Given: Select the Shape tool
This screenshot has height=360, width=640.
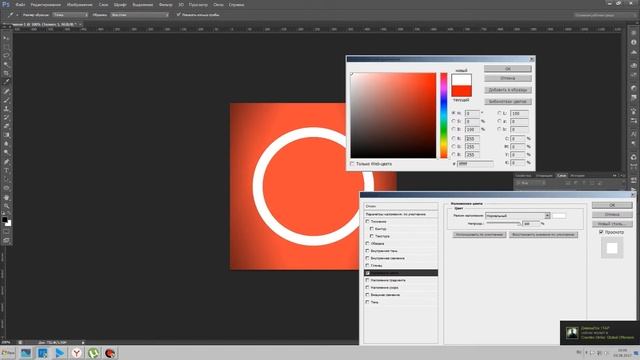Looking at the screenshot, I should coord(6,188).
